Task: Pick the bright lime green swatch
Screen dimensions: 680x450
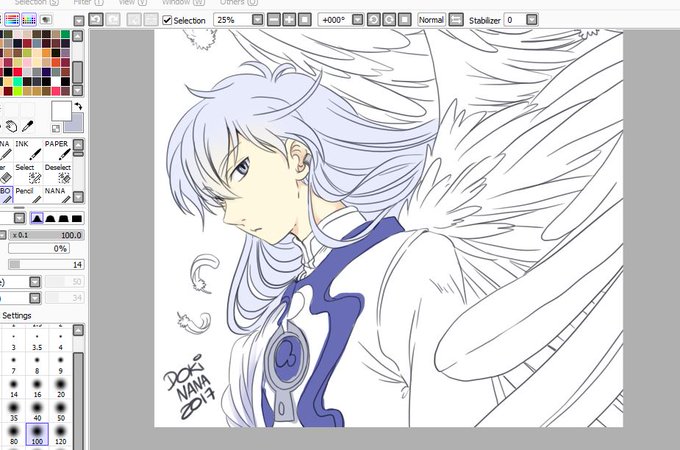Action: click(x=17, y=91)
